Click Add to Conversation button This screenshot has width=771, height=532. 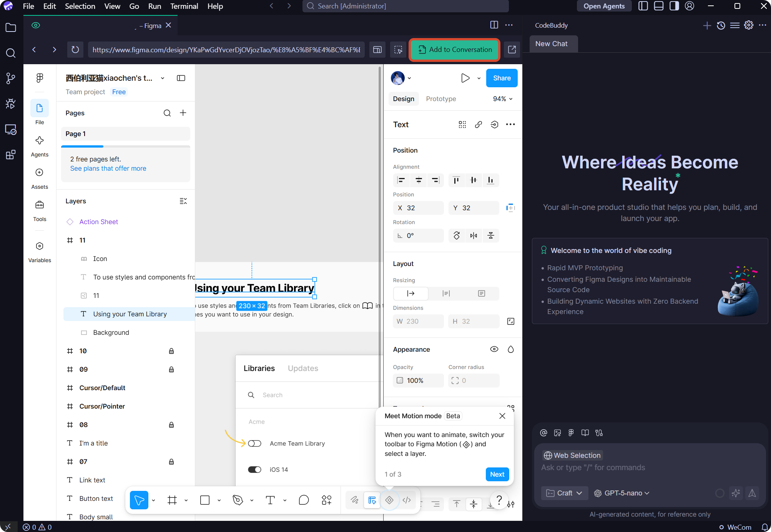[455, 50]
